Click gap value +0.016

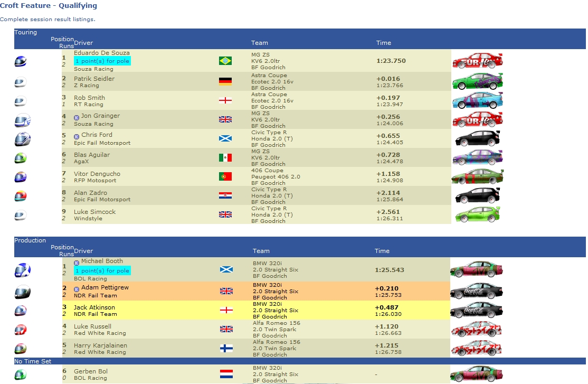point(388,79)
